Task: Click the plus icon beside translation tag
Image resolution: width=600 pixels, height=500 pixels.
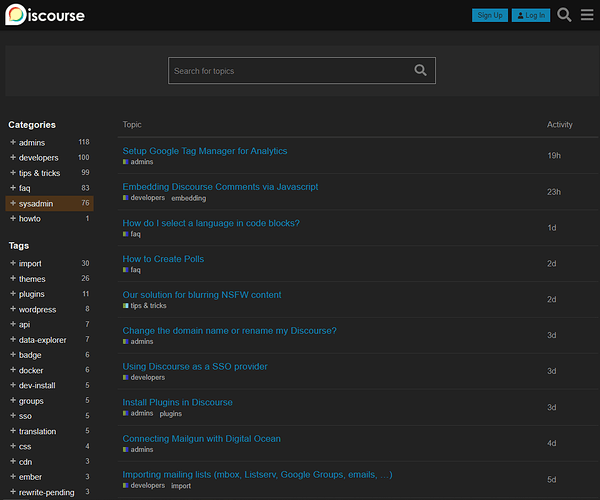Action: pyautogui.click(x=13, y=431)
